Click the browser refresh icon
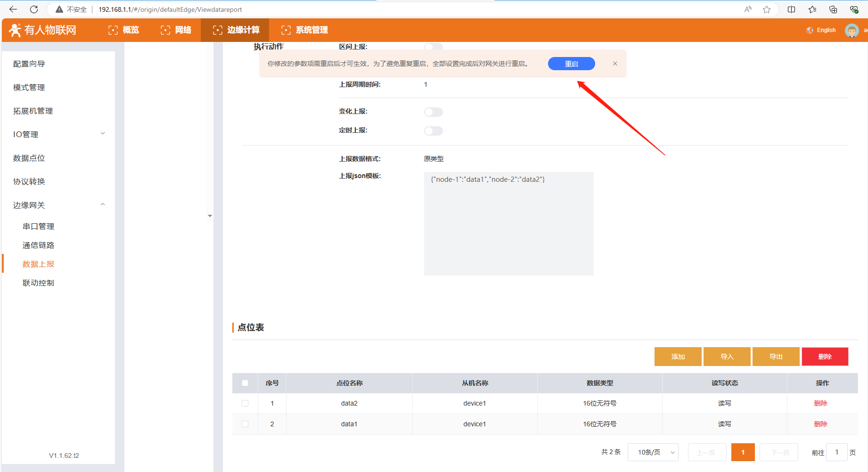Image resolution: width=868 pixels, height=472 pixels. point(34,9)
